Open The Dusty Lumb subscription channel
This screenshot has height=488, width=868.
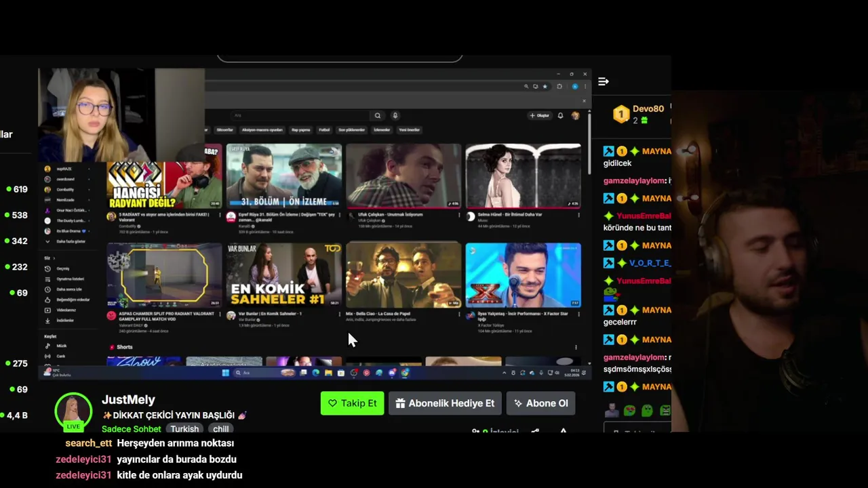63,220
